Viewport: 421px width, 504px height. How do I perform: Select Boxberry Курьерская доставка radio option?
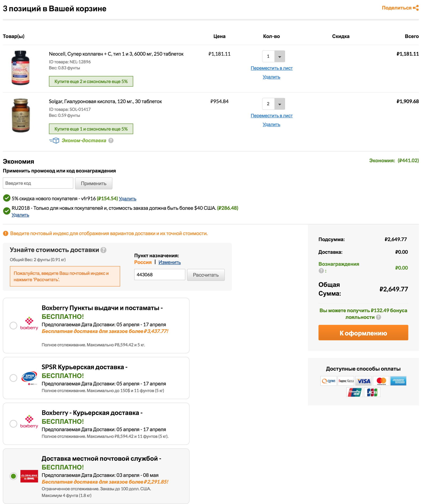click(13, 424)
